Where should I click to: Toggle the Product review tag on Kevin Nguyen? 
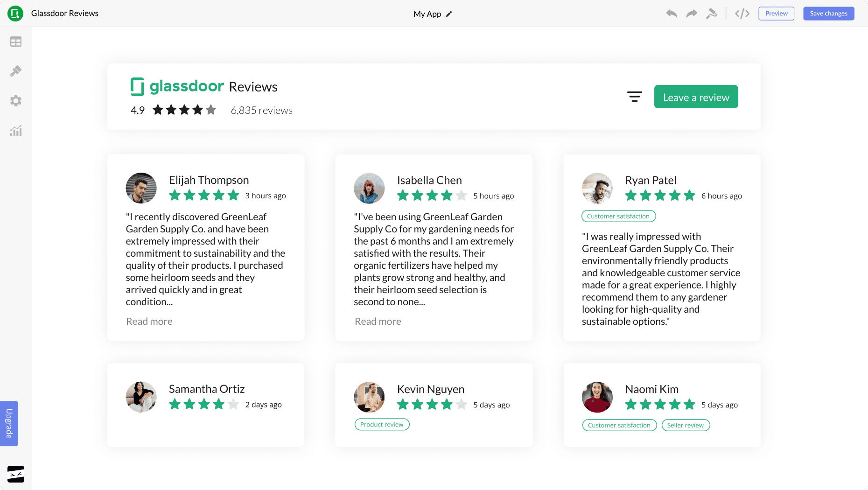click(382, 424)
